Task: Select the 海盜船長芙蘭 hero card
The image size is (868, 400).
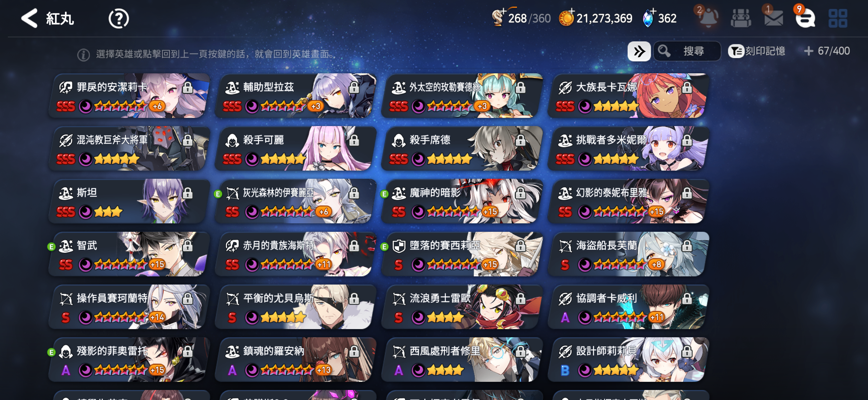Action: [x=628, y=254]
